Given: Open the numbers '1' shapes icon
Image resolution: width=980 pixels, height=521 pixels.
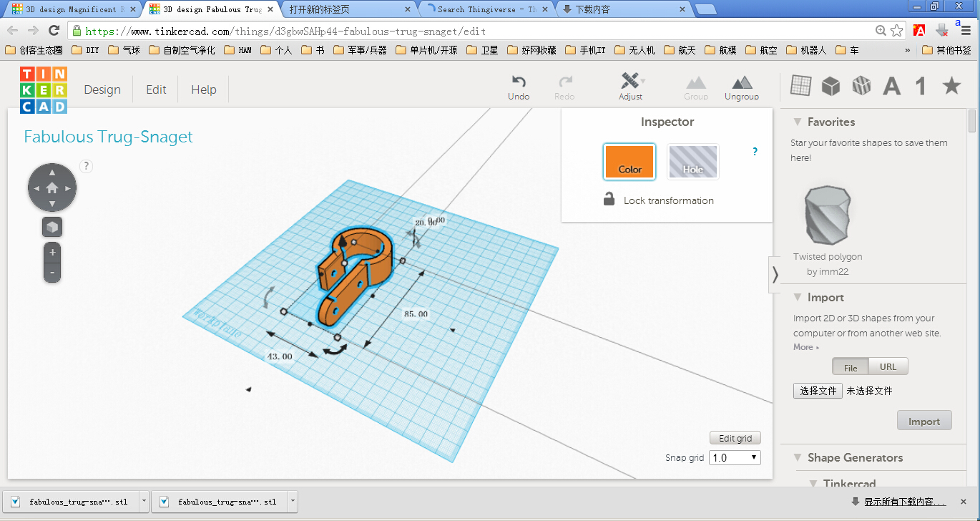Looking at the screenshot, I should pos(921,87).
